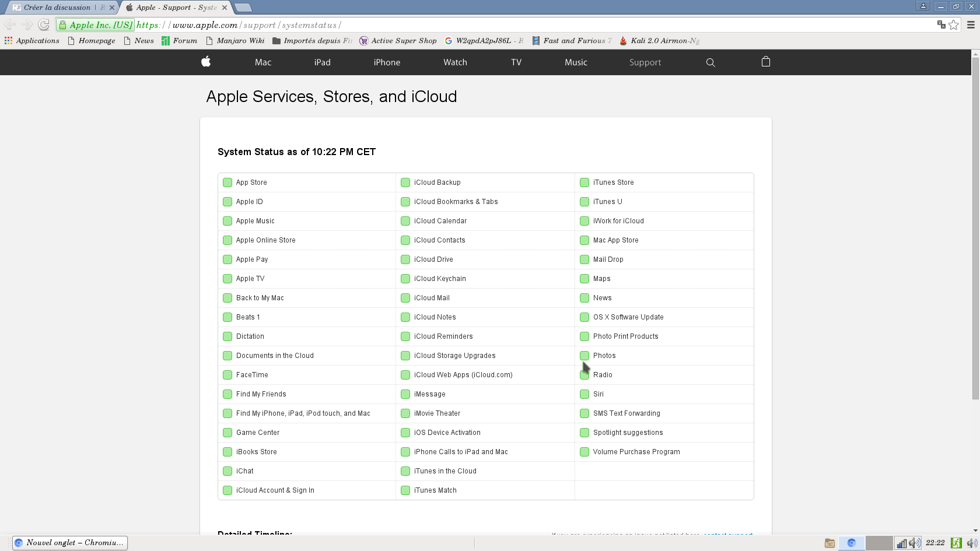The image size is (980, 551).
Task: Open the Watch menu item
Action: [x=455, y=62]
